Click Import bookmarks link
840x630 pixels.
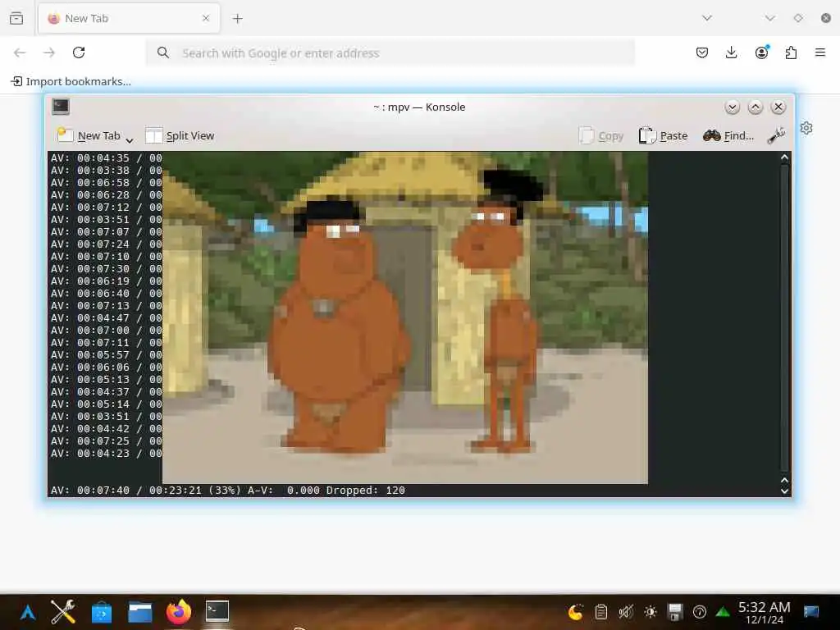pyautogui.click(x=71, y=81)
